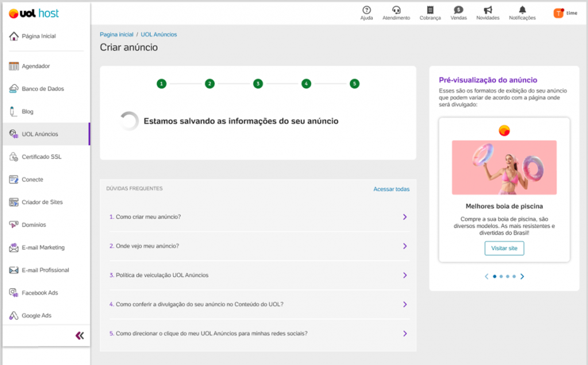The height and width of the screenshot is (365, 588).
Task: Click the 'Visitar site' button
Action: click(x=504, y=248)
